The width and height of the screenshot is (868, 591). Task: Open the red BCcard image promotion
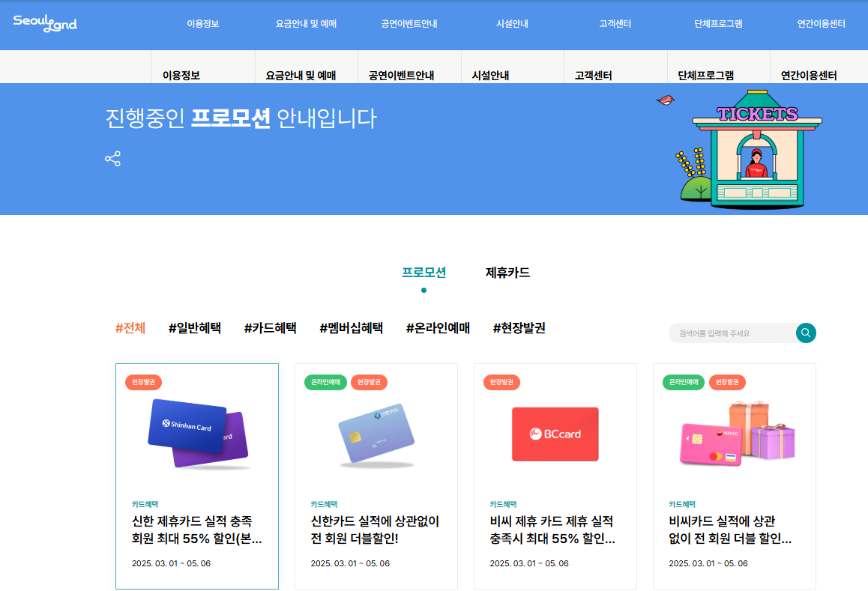(x=555, y=434)
